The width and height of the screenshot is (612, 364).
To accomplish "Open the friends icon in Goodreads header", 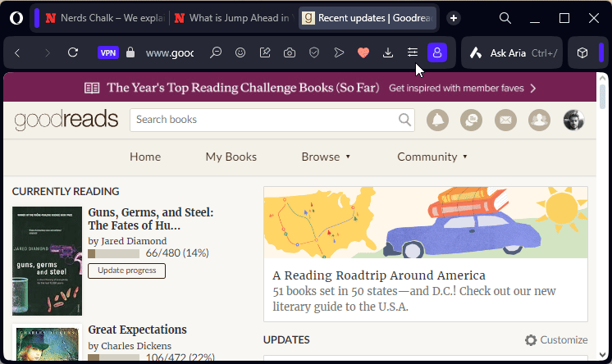I will coord(539,120).
